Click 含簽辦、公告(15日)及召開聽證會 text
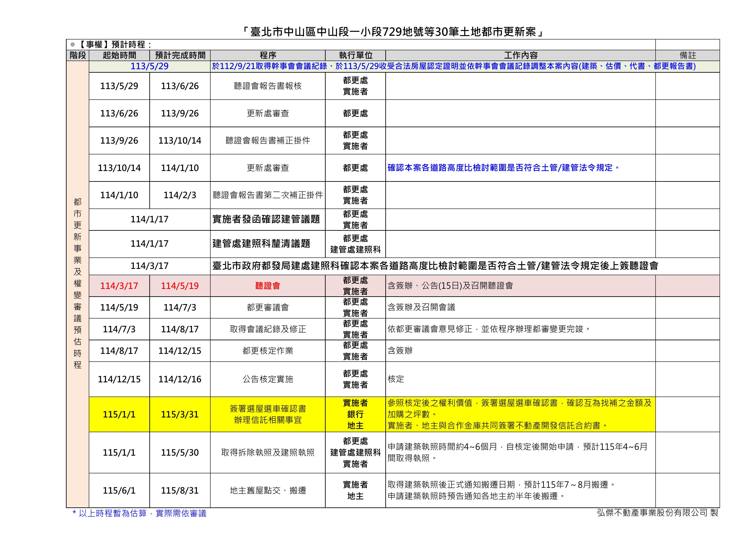Viewport: 756px width, 535px height. click(450, 286)
